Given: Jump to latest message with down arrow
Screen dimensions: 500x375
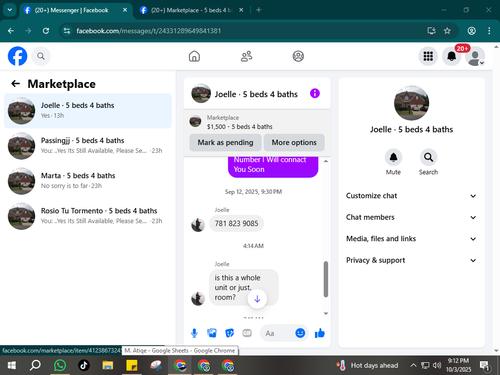Looking at the screenshot, I should (257, 299).
